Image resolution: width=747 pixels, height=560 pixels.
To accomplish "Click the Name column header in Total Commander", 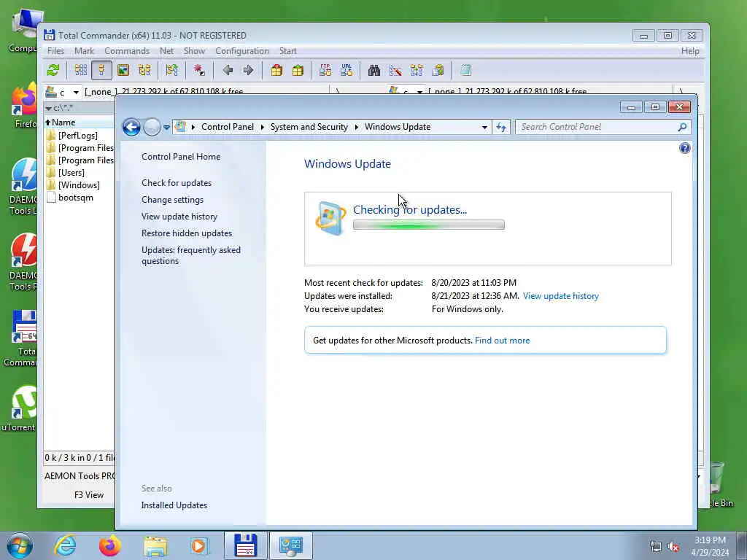I will 79,122.
